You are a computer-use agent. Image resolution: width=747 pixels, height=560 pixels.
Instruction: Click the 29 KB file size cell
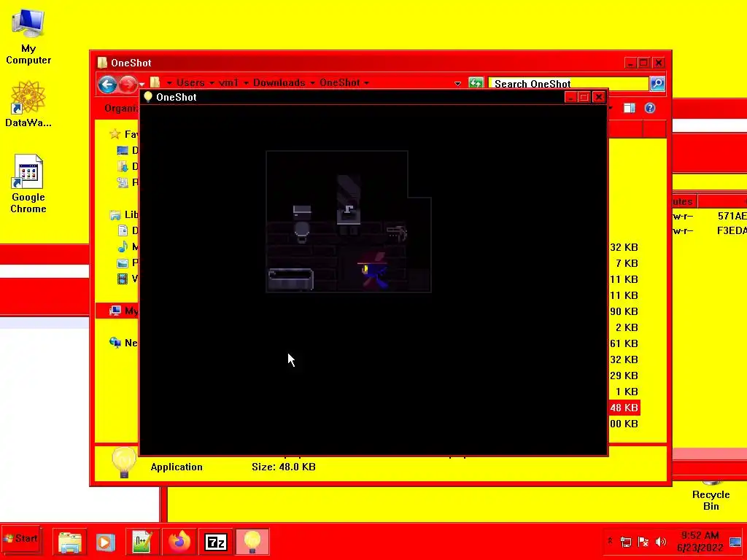coord(624,376)
